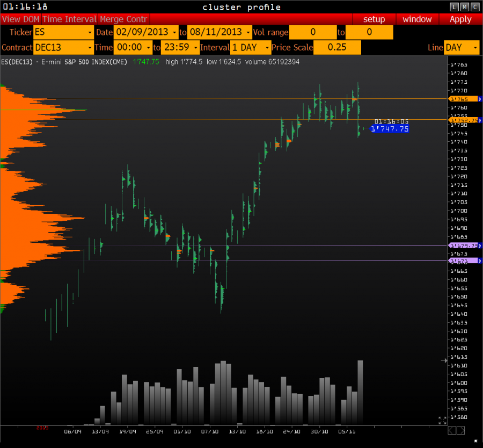This screenshot has height=448, width=483.
Task: Select the Time Interval menu item
Action: click(x=70, y=19)
